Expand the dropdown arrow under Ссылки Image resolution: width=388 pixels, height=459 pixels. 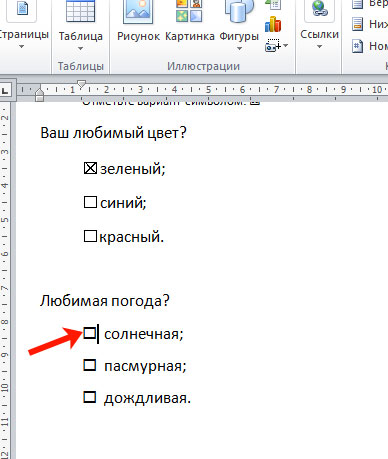319,47
